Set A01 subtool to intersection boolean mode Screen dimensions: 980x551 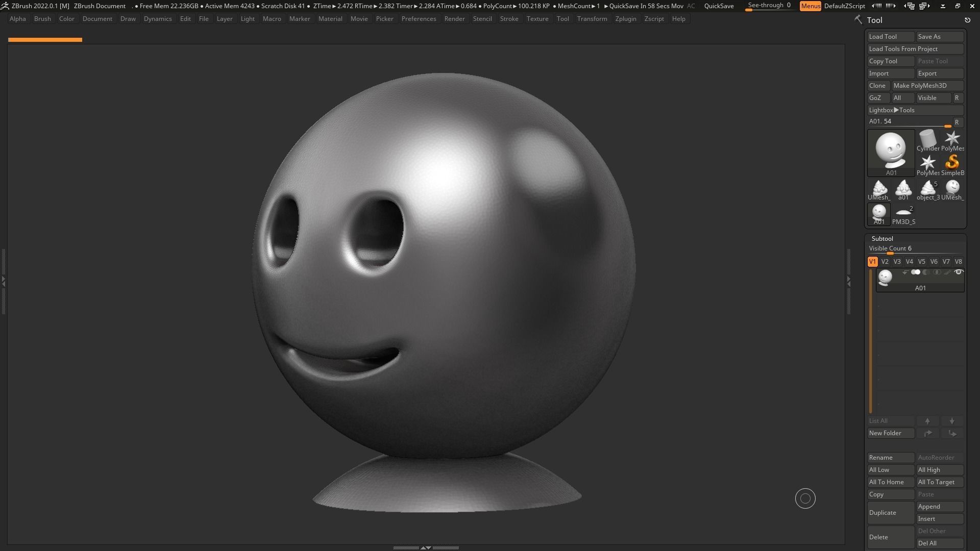937,272
